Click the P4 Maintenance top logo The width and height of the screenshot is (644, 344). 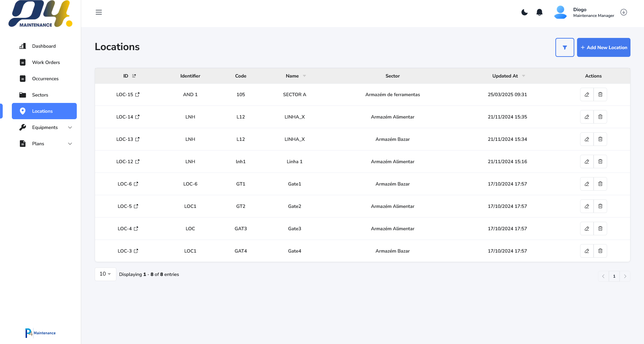(x=41, y=14)
